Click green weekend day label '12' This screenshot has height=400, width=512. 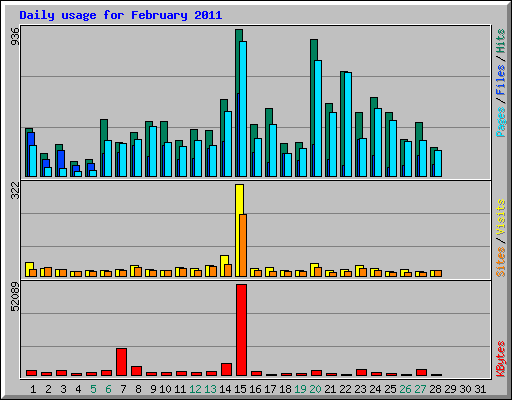tap(195, 389)
